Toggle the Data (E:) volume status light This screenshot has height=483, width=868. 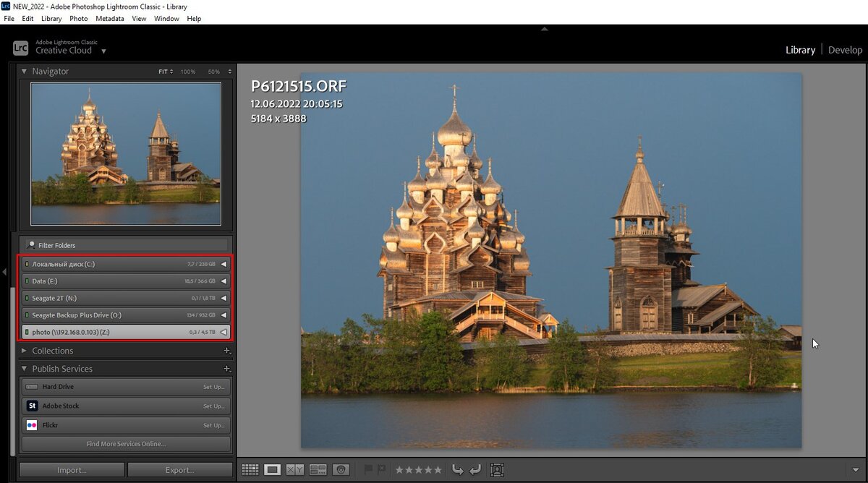point(27,281)
